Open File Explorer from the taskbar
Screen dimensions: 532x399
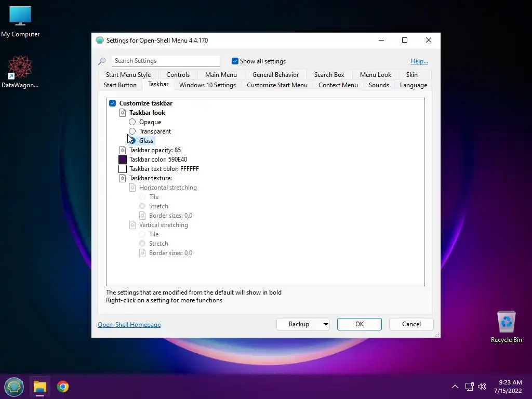point(39,387)
